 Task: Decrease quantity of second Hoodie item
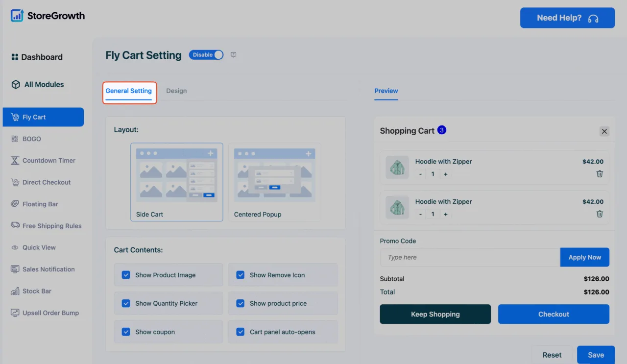click(420, 214)
